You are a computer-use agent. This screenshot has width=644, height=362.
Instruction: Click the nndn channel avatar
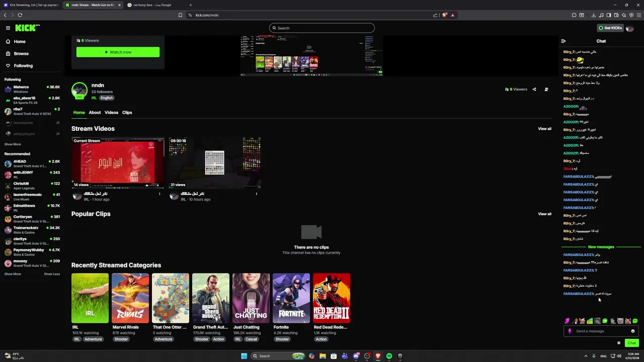tap(79, 91)
